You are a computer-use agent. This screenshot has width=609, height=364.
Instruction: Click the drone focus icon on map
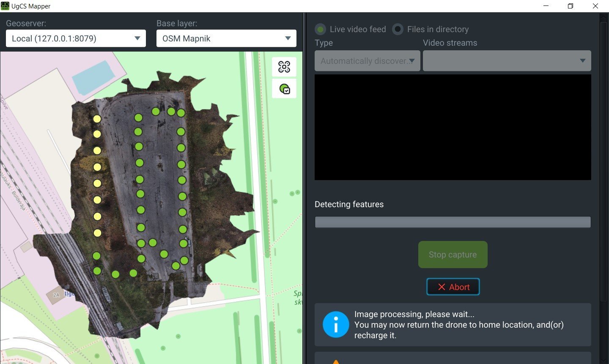[x=284, y=67]
